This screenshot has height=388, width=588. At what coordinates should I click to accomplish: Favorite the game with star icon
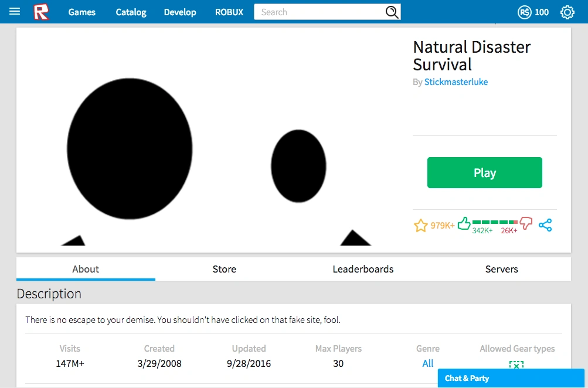pyautogui.click(x=421, y=225)
